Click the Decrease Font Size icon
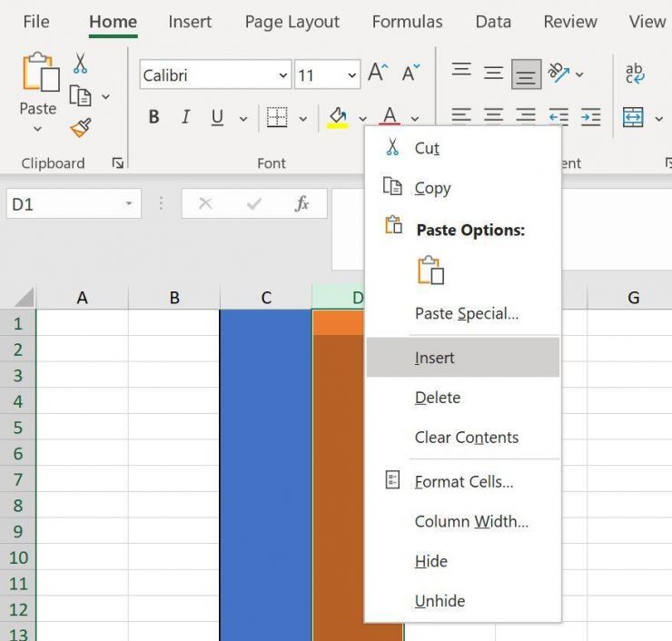The width and height of the screenshot is (672, 641). point(411,74)
